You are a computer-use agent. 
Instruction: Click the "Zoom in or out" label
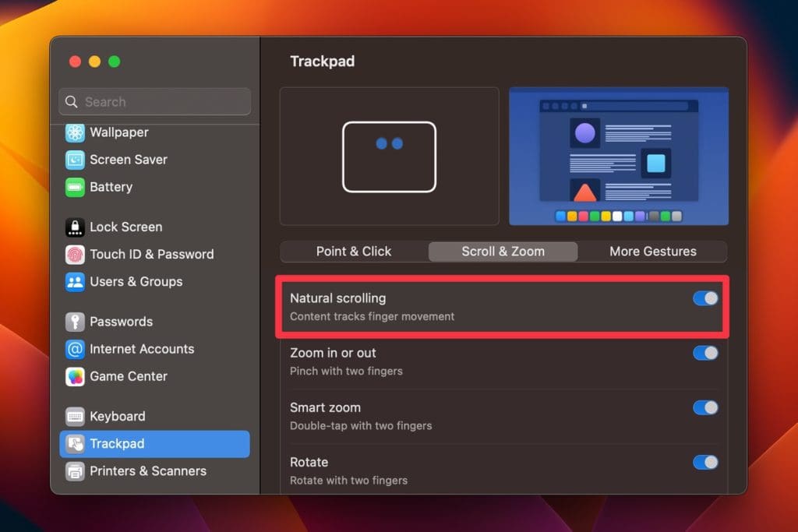pyautogui.click(x=333, y=353)
